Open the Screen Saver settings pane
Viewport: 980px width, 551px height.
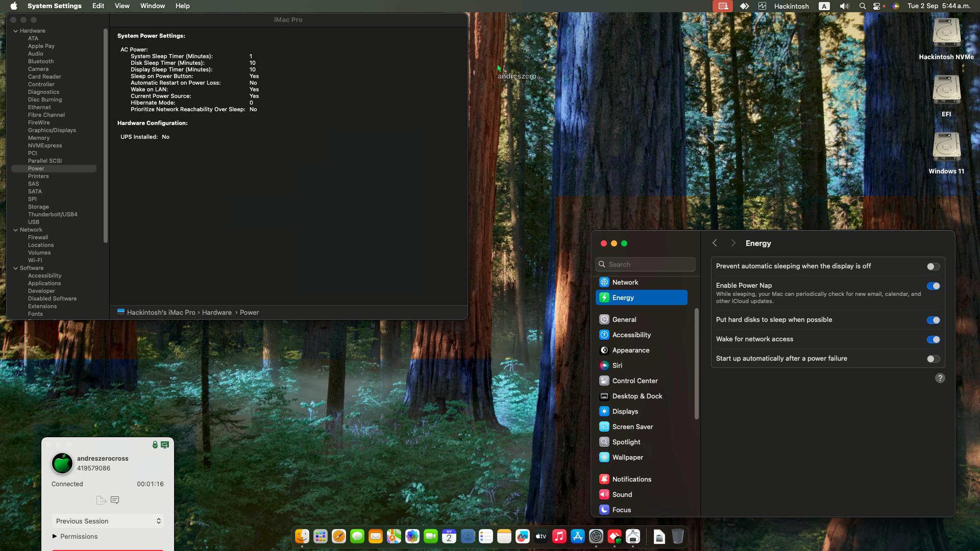coord(632,427)
